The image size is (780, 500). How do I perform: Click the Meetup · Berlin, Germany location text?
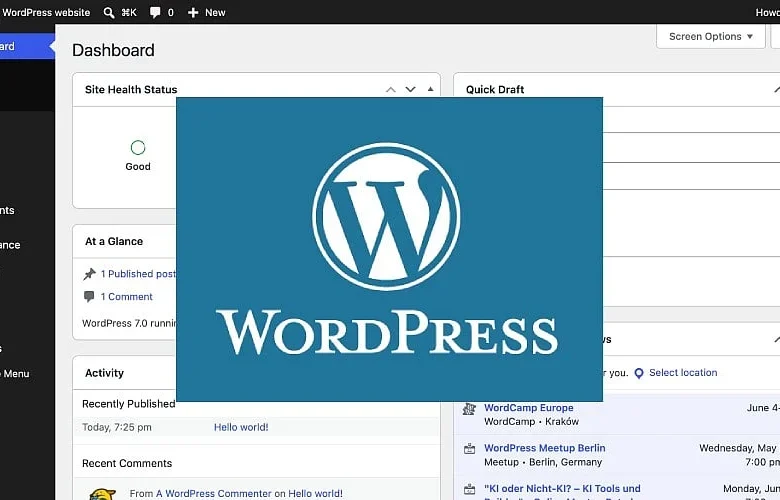point(543,462)
